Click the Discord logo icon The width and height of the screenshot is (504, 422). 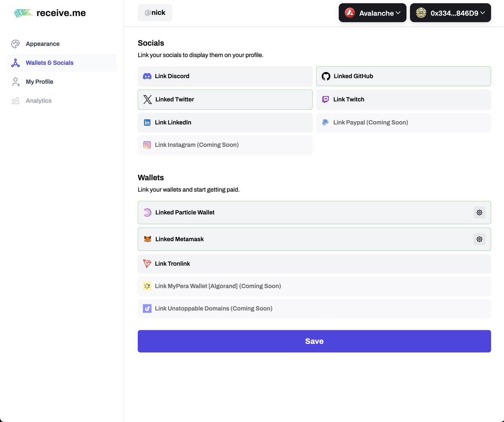click(x=147, y=76)
